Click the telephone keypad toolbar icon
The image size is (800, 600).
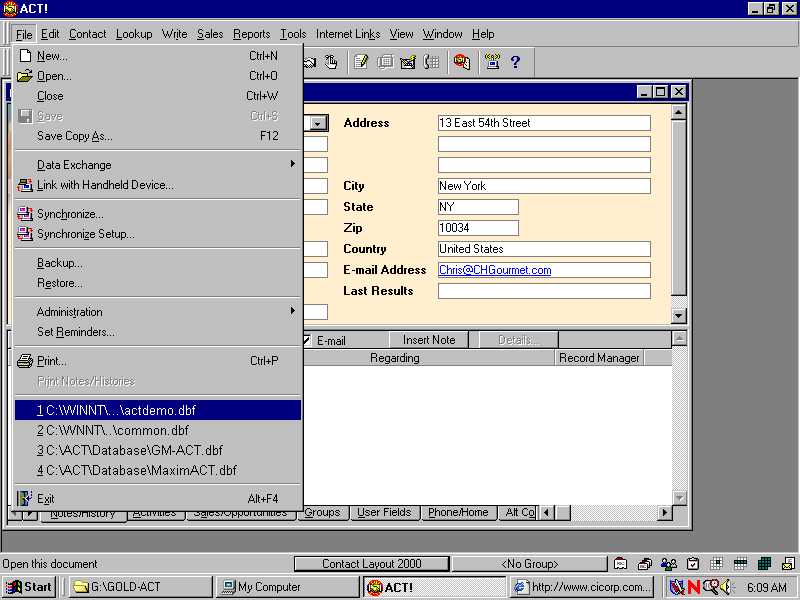pyautogui.click(x=432, y=62)
